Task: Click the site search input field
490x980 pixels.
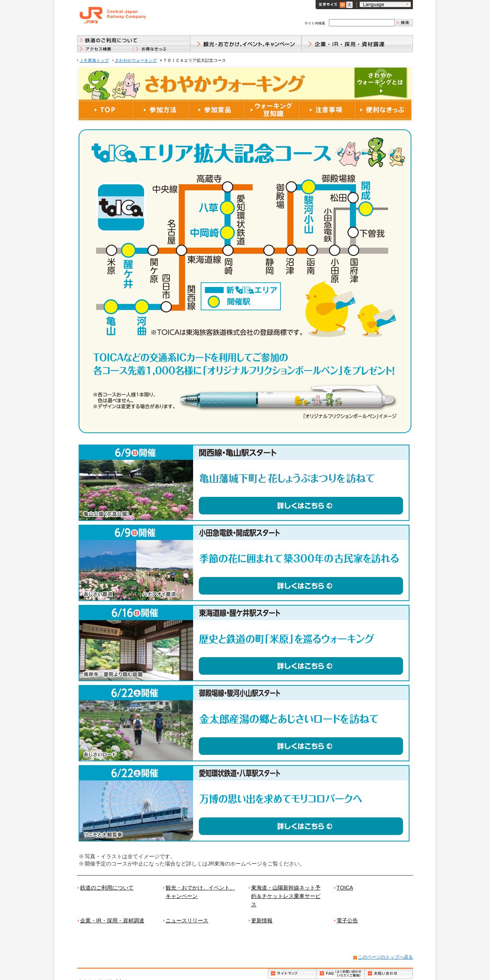Action: (x=362, y=23)
